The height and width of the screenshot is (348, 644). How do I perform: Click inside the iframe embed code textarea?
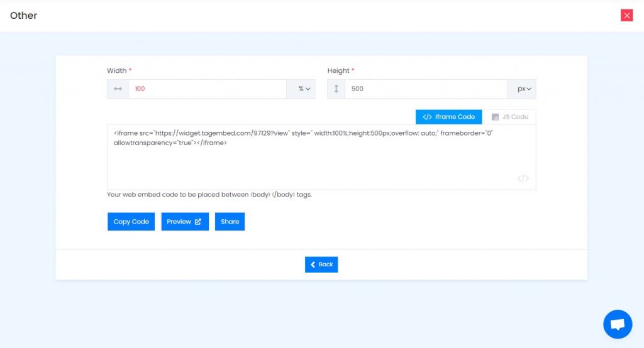click(321, 157)
